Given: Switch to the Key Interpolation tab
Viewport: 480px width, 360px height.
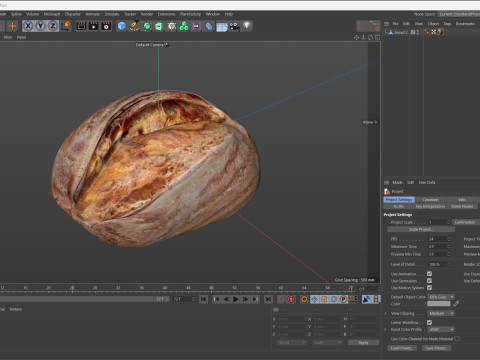Looking at the screenshot, I should (x=430, y=206).
